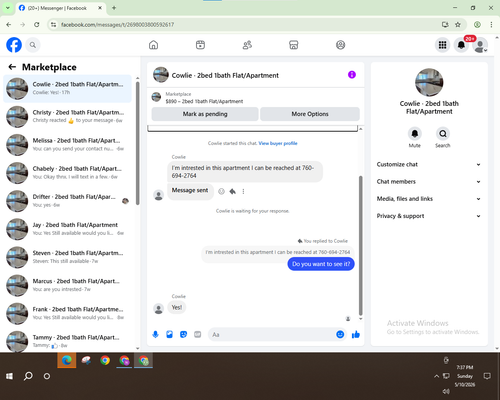Image resolution: width=500 pixels, height=400 pixels.
Task: Open the Chabely conversation in the list
Action: (x=67, y=173)
